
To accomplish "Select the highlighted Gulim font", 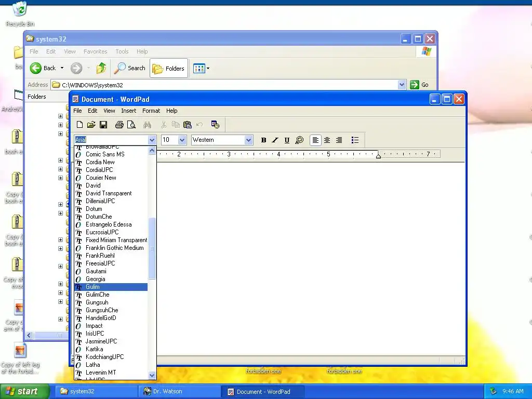I will point(111,287).
